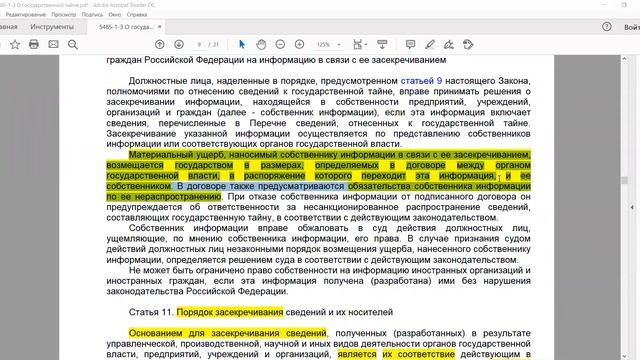Open the Окно menu

coord(115,14)
